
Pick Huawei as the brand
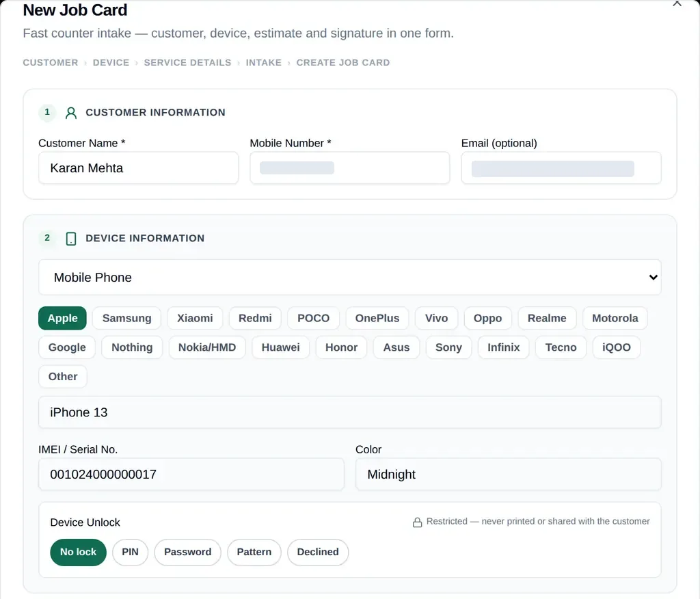coord(280,347)
